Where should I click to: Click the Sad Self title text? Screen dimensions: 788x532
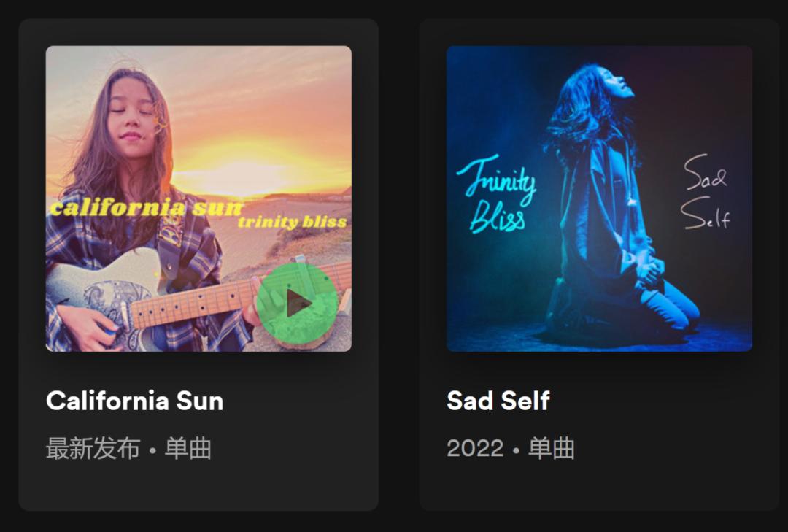[x=498, y=401]
